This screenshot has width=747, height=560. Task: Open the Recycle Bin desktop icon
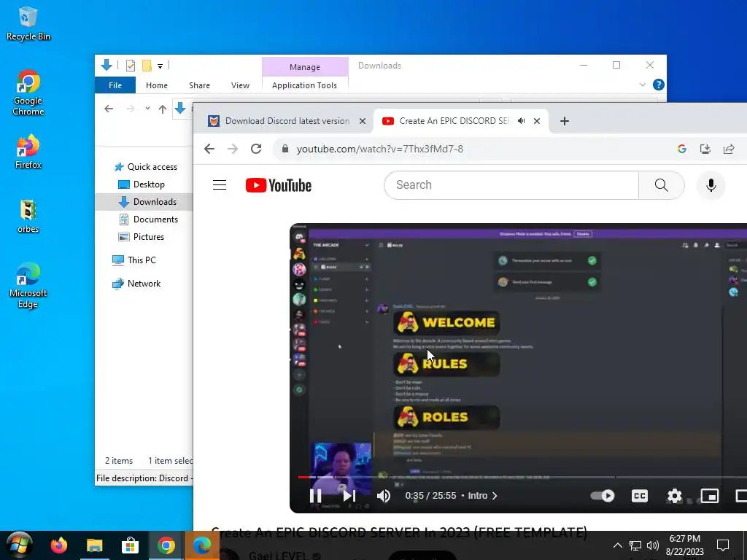pyautogui.click(x=28, y=24)
